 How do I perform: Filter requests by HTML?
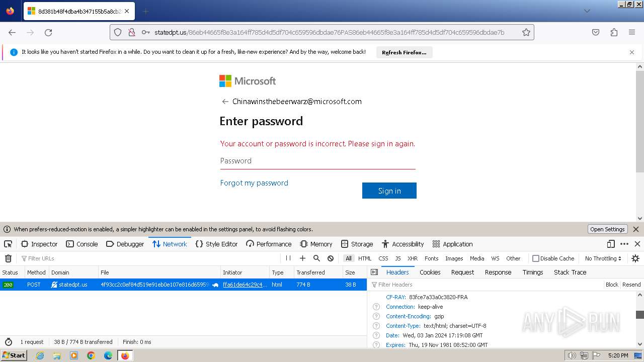[365, 258]
